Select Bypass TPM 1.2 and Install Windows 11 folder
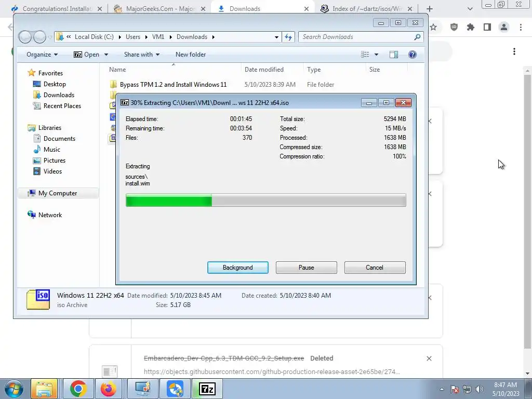Viewport: 532px width, 399px height. (x=173, y=85)
